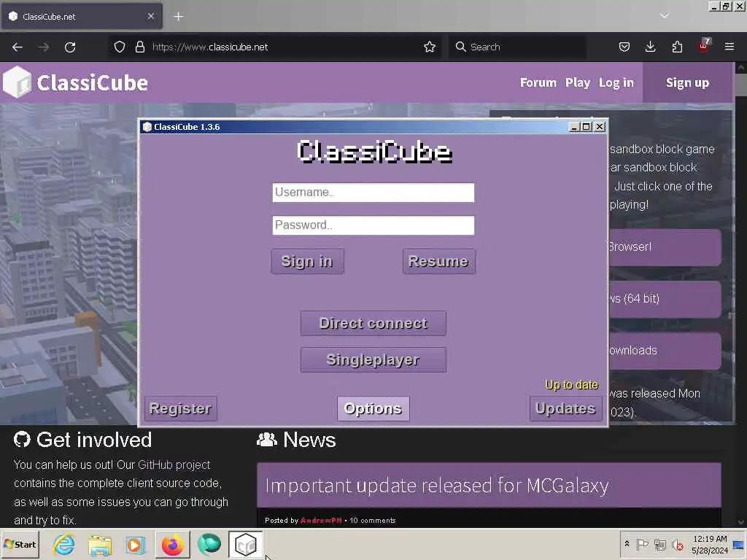The width and height of the screenshot is (747, 560).
Task: Click the News people icon
Action: [x=267, y=440]
